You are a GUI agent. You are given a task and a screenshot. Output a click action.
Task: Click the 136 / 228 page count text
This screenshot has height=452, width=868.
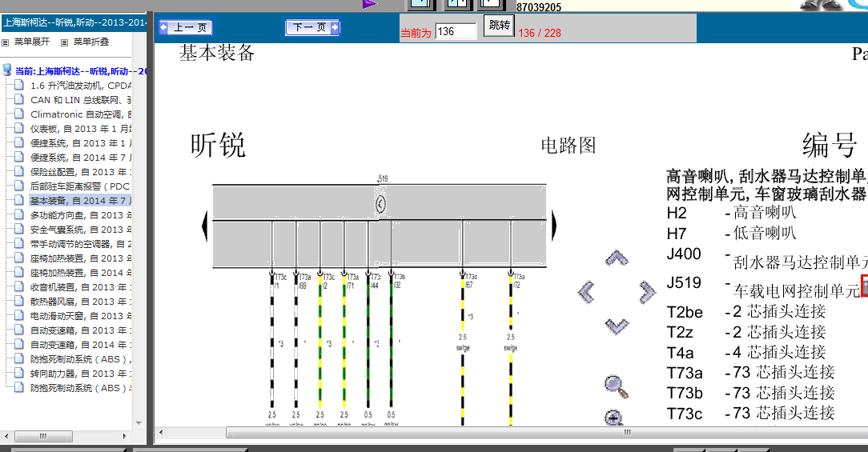coord(540,33)
